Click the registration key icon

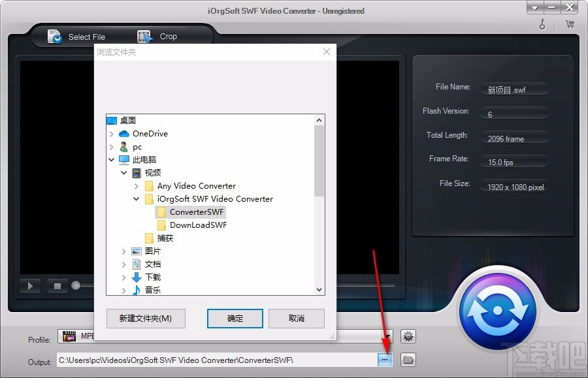pyautogui.click(x=542, y=24)
